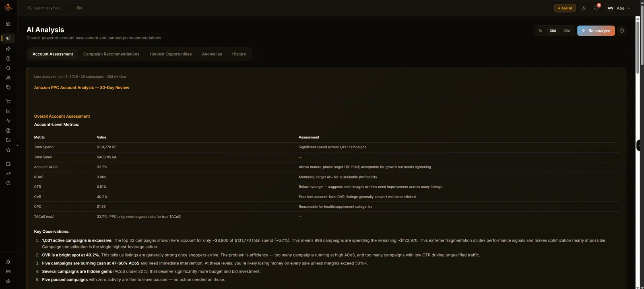Select the 30d time range
This screenshot has height=289, width=644.
[x=553, y=31]
